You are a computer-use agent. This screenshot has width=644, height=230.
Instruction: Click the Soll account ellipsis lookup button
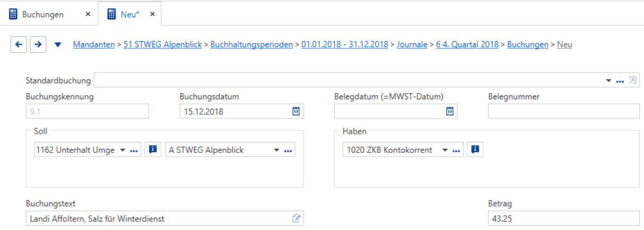(x=134, y=151)
